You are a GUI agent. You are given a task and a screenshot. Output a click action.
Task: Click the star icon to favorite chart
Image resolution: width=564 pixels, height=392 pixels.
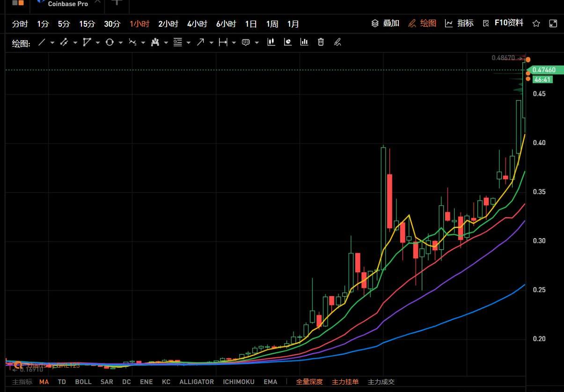click(x=536, y=23)
